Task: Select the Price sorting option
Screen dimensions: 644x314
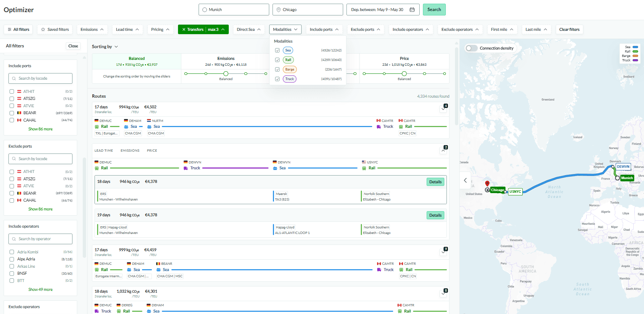Action: click(404, 61)
